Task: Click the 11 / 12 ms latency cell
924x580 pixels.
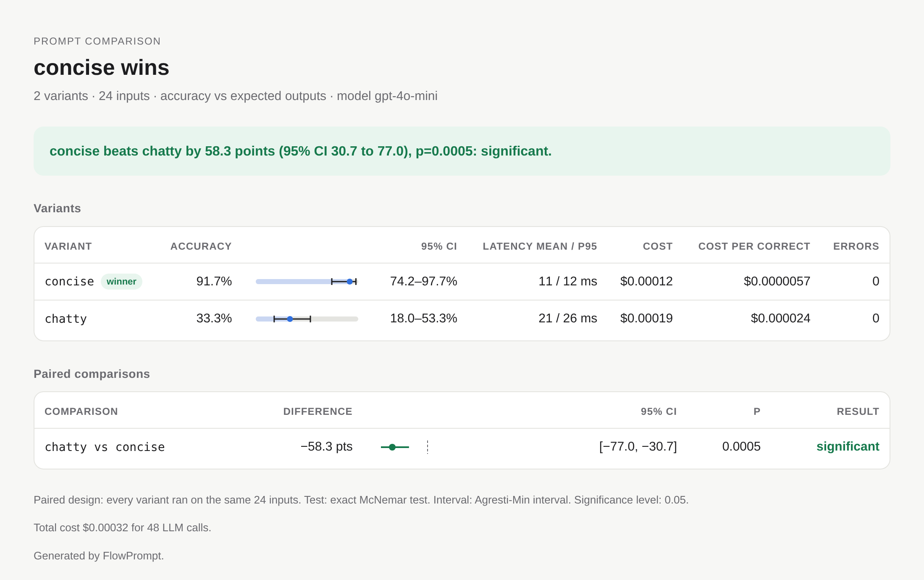Action: (567, 281)
